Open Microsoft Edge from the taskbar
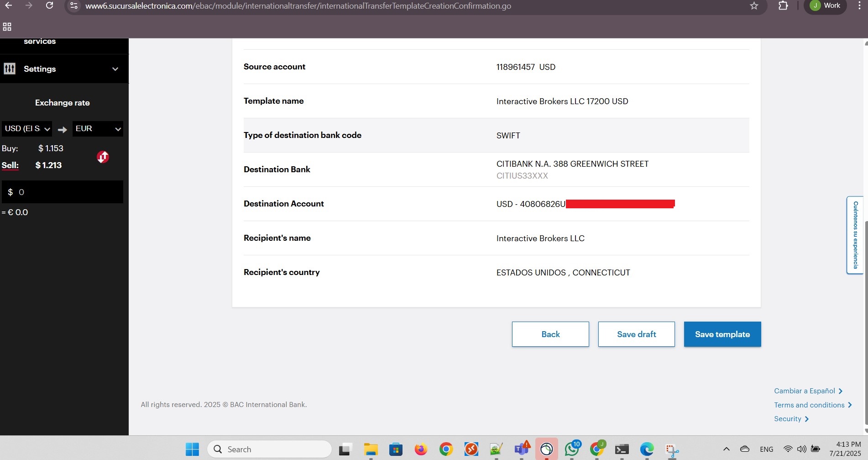 click(647, 449)
